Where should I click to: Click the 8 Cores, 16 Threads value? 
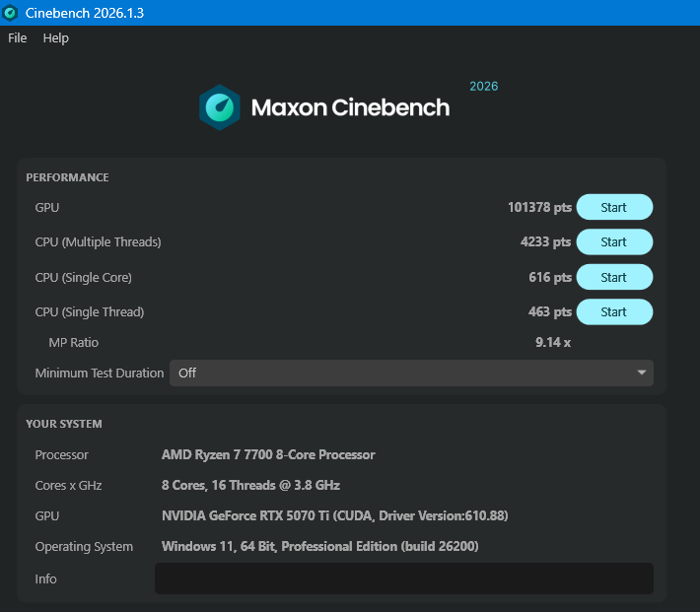(x=250, y=485)
